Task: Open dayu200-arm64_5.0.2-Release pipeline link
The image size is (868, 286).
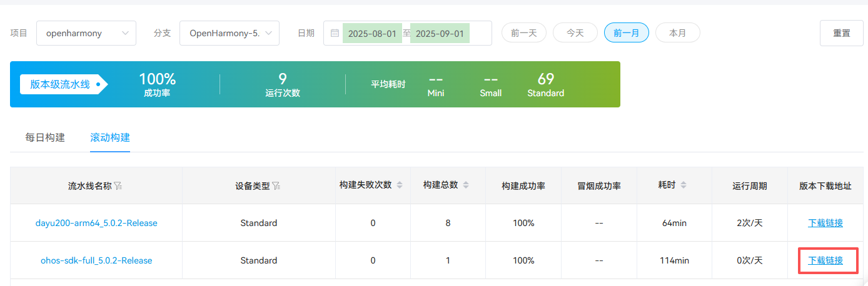Action: 96,223
